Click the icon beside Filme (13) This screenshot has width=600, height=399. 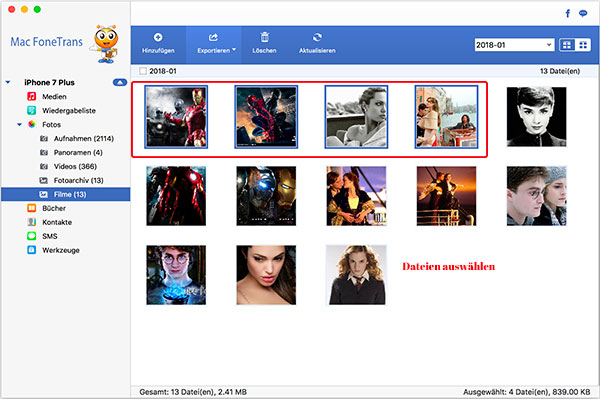click(44, 194)
